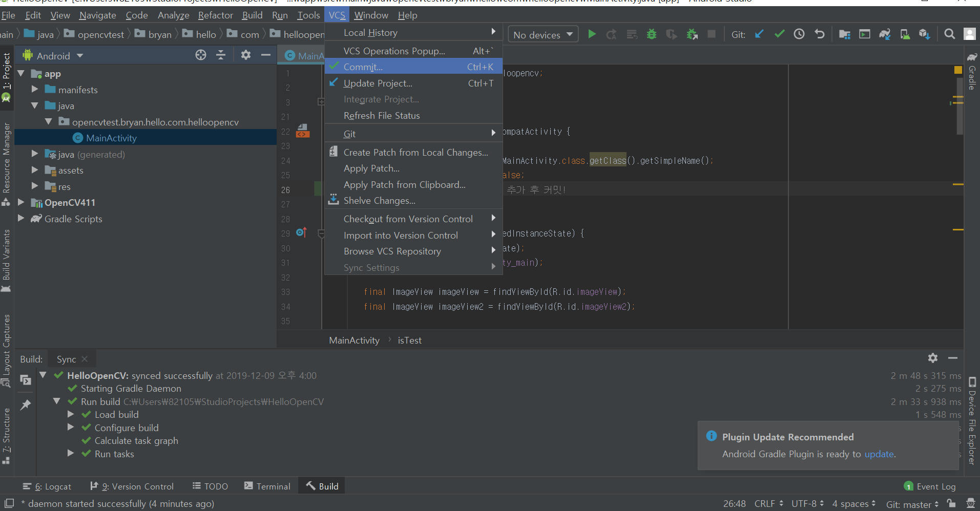Toggle the Build Variants side panel

click(6, 261)
